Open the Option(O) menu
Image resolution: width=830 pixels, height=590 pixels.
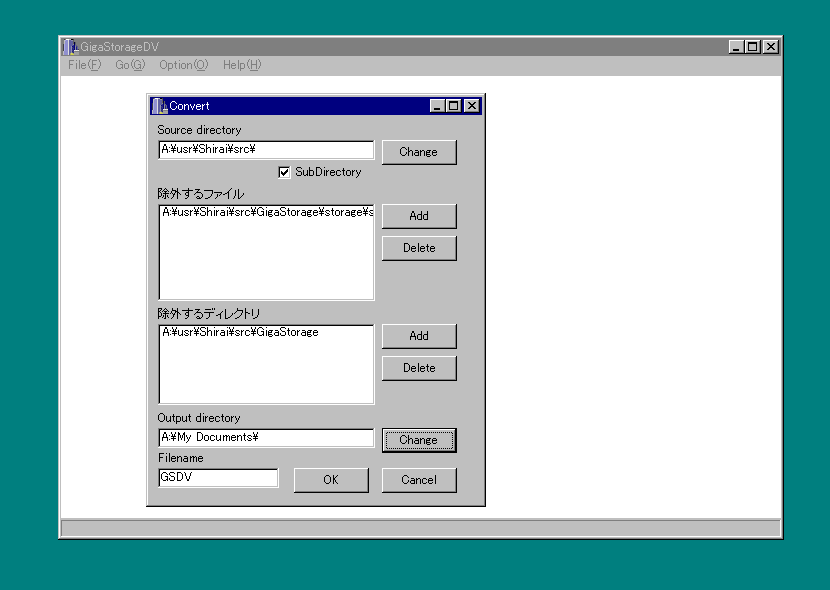click(184, 65)
